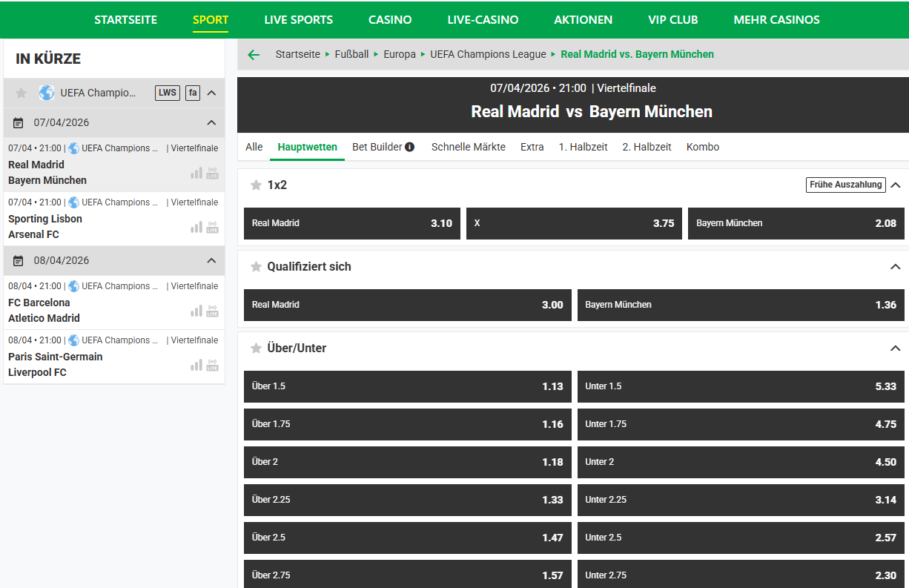Open the Kombo tab

tap(703, 147)
